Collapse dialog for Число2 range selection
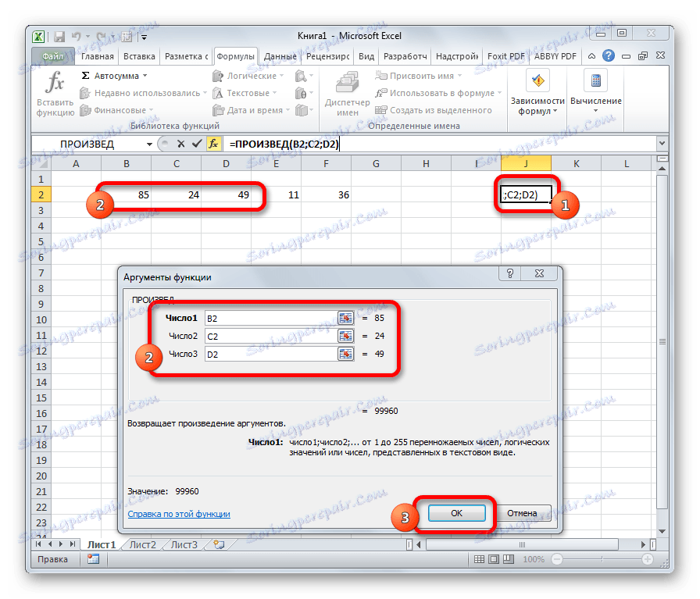The image size is (700, 599). point(345,336)
